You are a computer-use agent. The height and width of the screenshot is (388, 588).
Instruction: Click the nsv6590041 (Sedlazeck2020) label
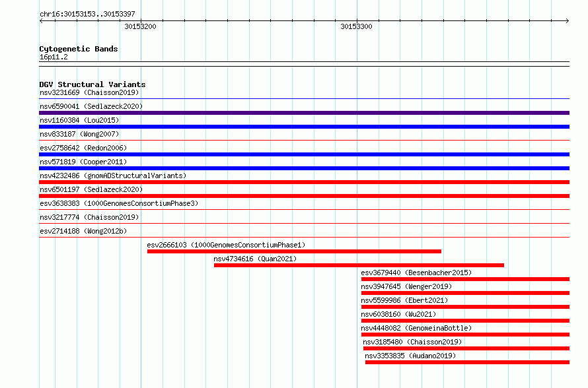coord(91,106)
